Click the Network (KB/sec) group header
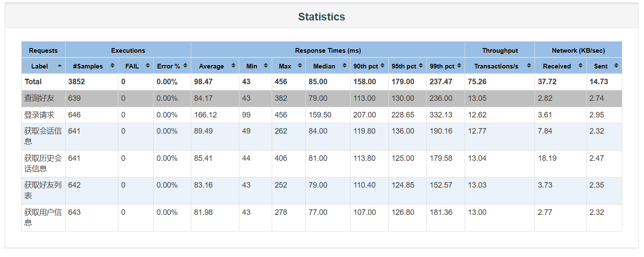This screenshot has width=644, height=257. point(578,50)
